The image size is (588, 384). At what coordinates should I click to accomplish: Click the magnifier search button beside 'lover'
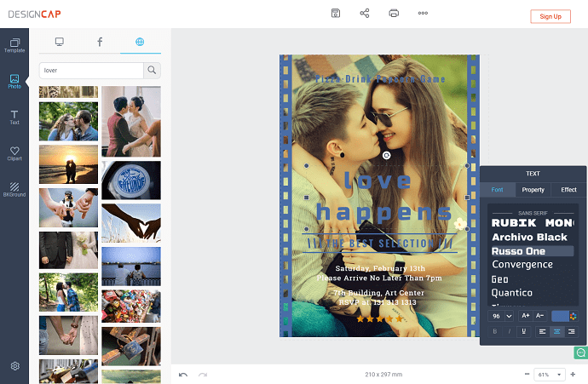152,70
